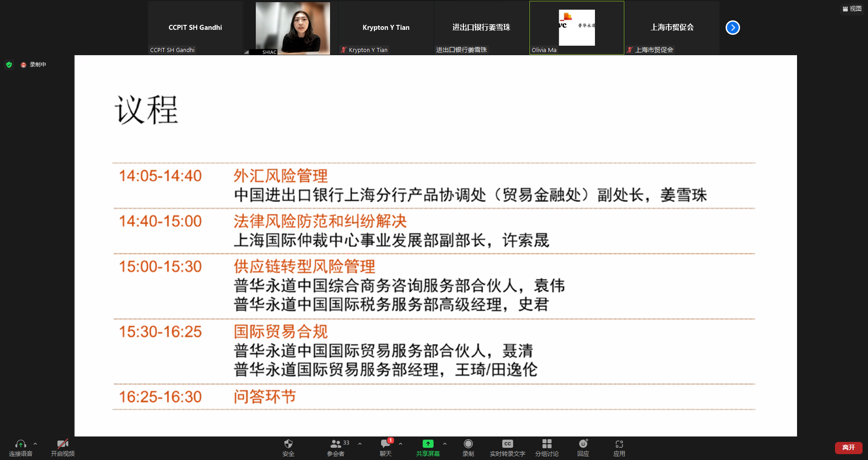Screen dimensions: 868x460
Task: Click time slot 16:25-16:30
Action: (160, 397)
